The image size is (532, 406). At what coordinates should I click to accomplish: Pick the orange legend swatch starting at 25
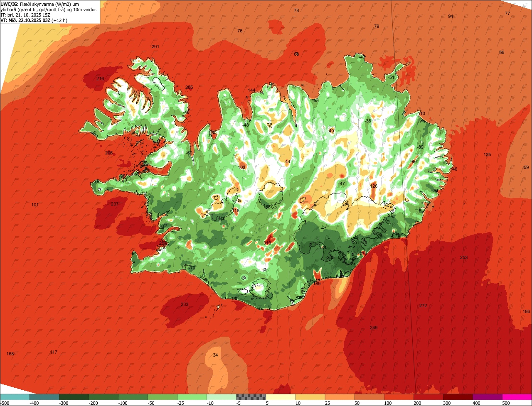click(340, 397)
